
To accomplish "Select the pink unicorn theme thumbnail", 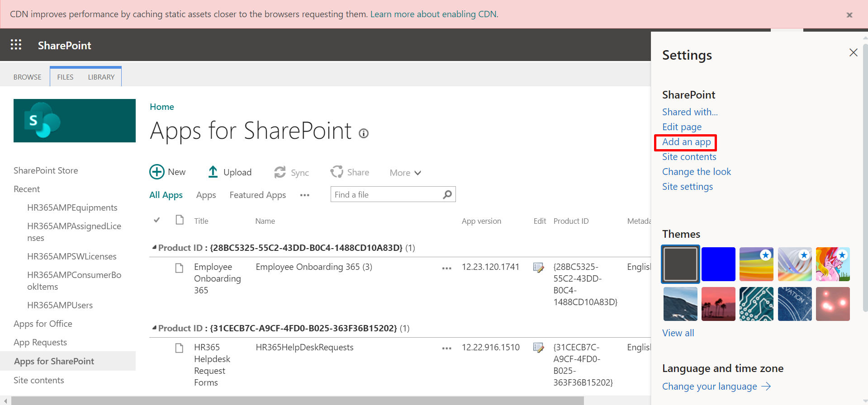I will pyautogui.click(x=833, y=264).
